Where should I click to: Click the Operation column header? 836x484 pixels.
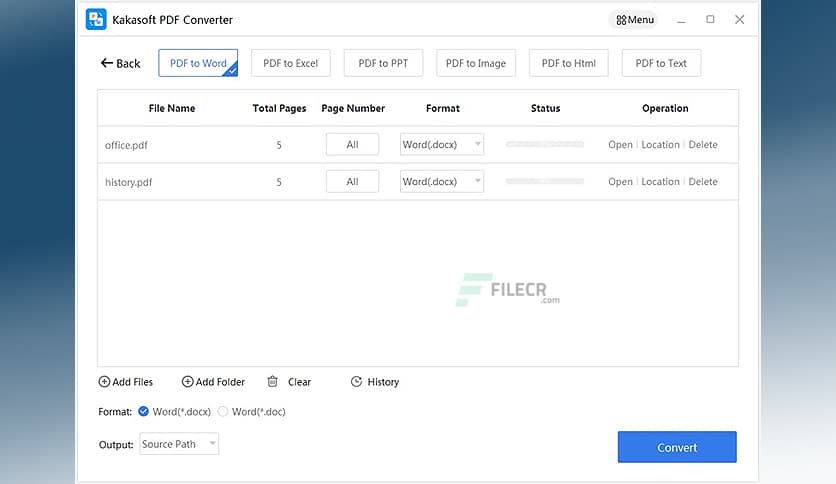click(x=665, y=108)
